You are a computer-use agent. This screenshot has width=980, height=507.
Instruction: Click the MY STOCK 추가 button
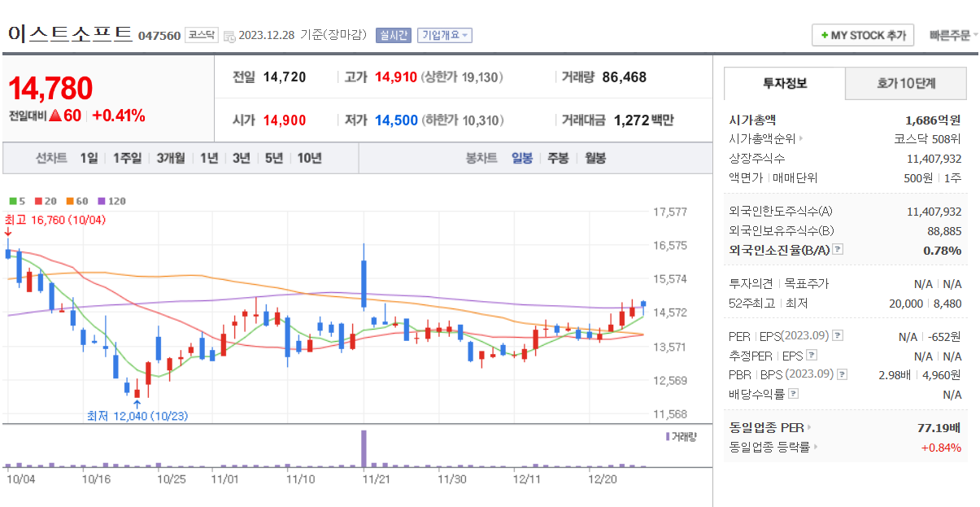tap(863, 36)
